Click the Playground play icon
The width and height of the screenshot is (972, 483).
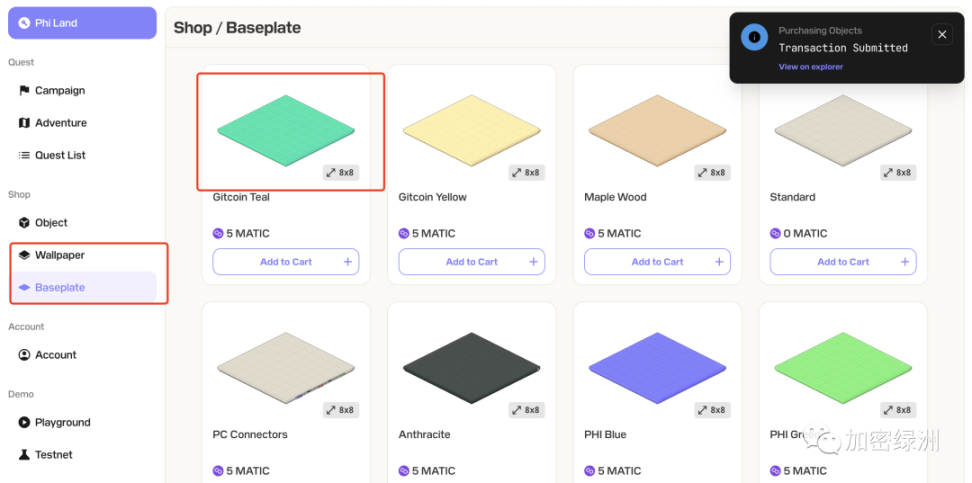pyautogui.click(x=24, y=422)
